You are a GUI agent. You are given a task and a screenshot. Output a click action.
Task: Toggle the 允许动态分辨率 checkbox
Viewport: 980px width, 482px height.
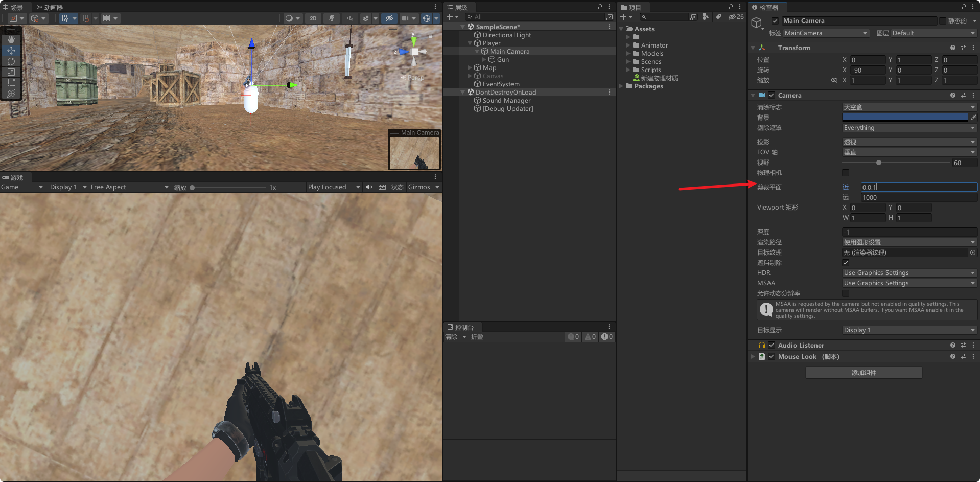pyautogui.click(x=846, y=293)
